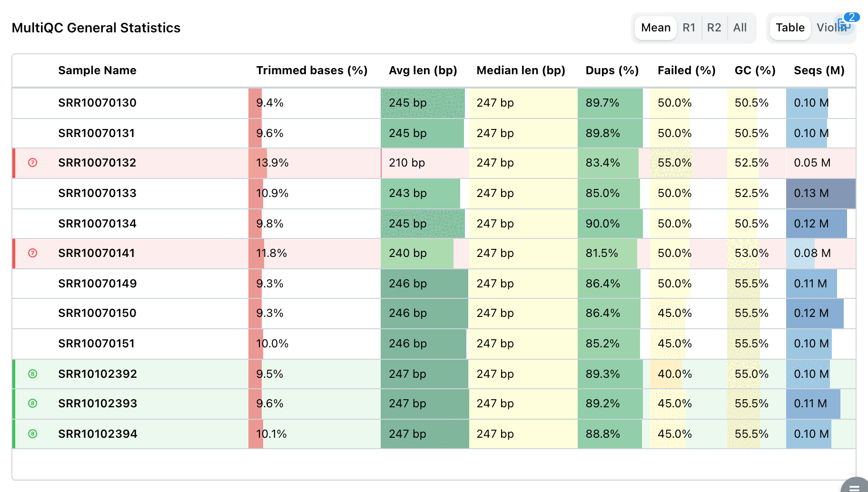This screenshot has width=868, height=492.
Task: Sort by Dups (%) column header
Action: pos(612,70)
